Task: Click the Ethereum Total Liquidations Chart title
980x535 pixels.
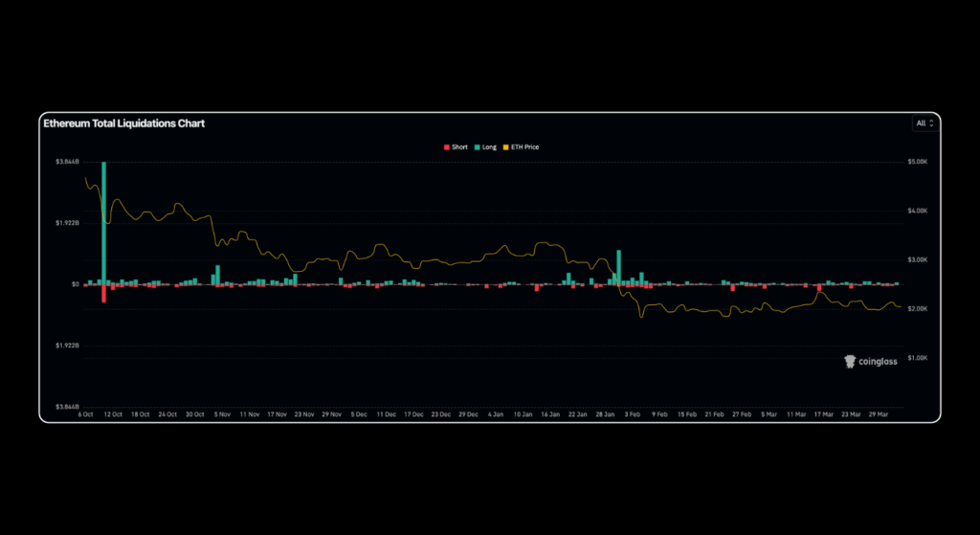Action: pos(123,123)
